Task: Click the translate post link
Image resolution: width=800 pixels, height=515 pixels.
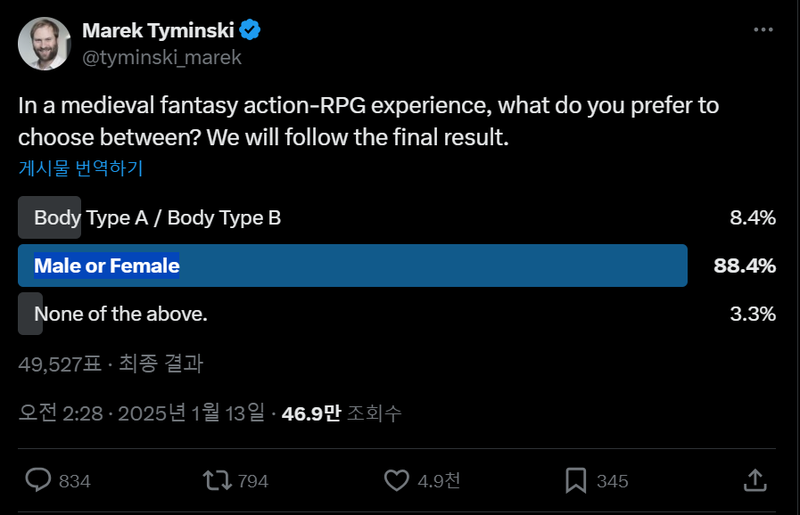Action: pyautogui.click(x=80, y=168)
